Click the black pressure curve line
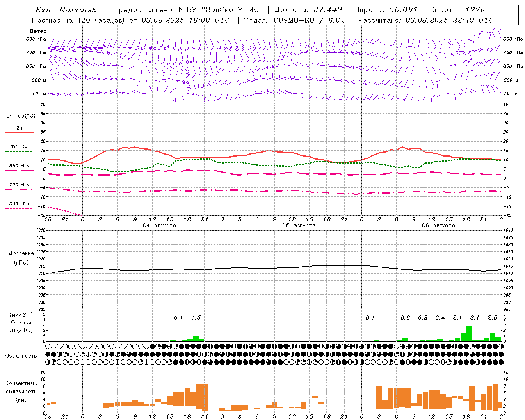Image resolution: width=525 pixels, height=420 pixels. (x=275, y=268)
